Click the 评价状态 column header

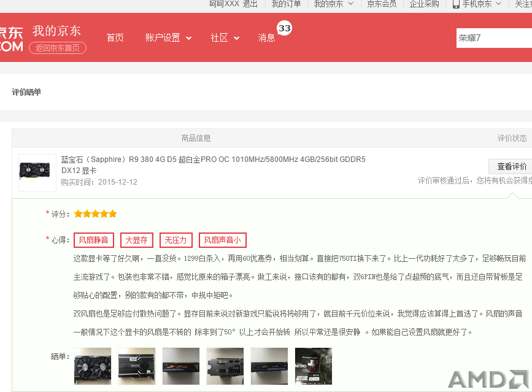click(x=512, y=138)
